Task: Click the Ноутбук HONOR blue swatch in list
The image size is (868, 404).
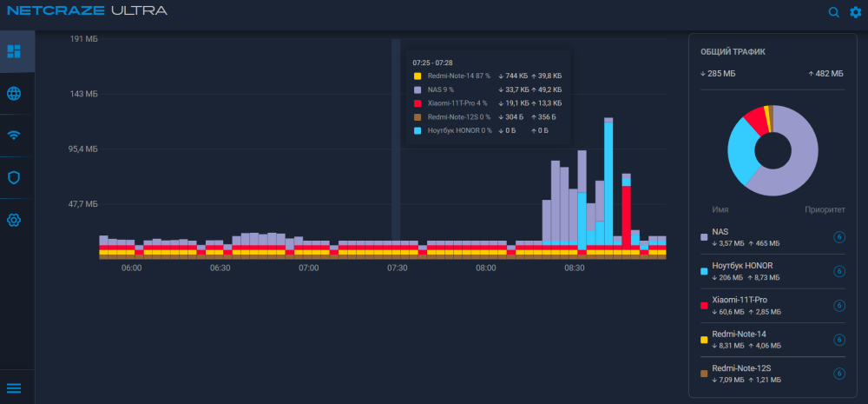Action: click(704, 272)
